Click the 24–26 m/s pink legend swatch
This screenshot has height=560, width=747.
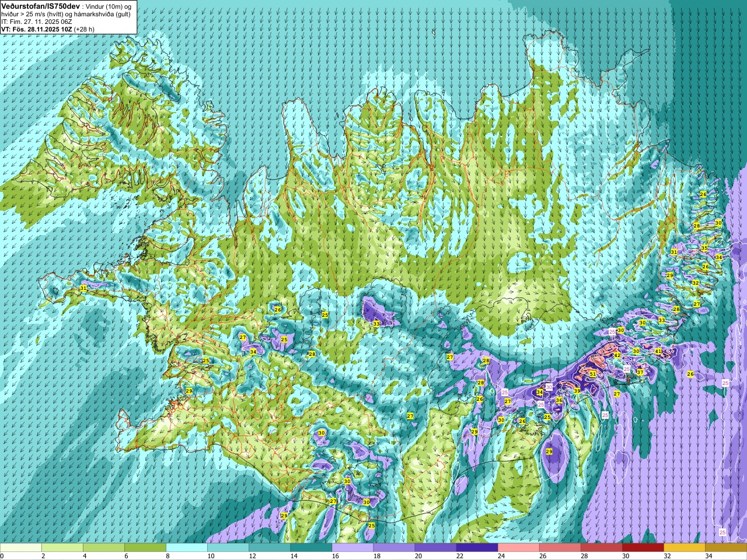518,548
